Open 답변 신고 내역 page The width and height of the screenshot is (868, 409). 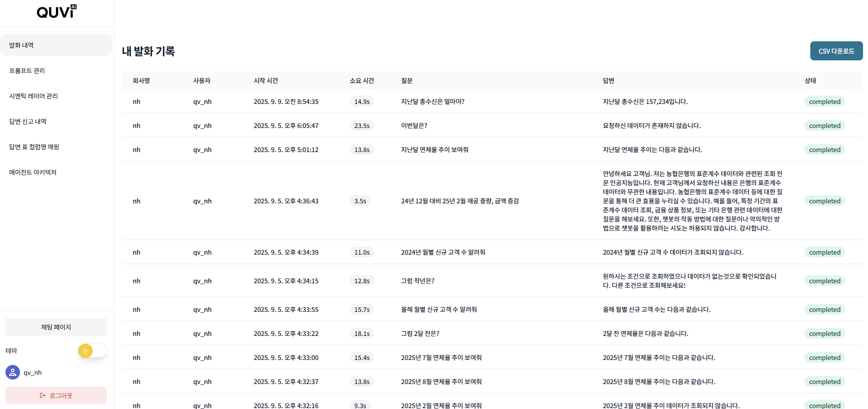[x=28, y=121]
